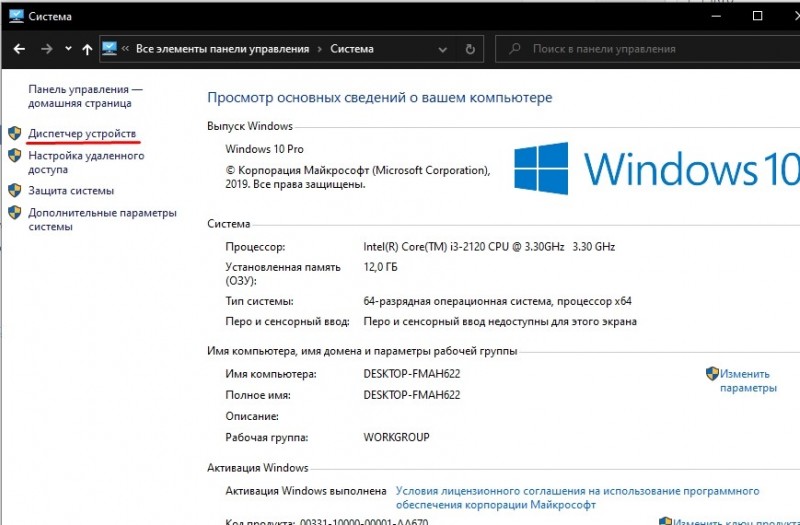This screenshot has height=525, width=800.
Task: Open 'Диспетчер устройств' link
Action: pyautogui.click(x=82, y=134)
